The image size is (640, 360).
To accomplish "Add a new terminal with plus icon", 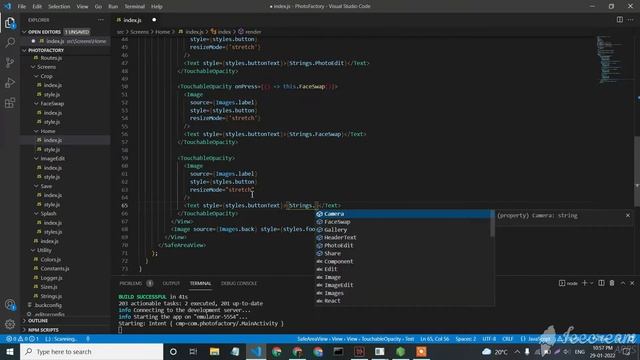I will (x=584, y=283).
